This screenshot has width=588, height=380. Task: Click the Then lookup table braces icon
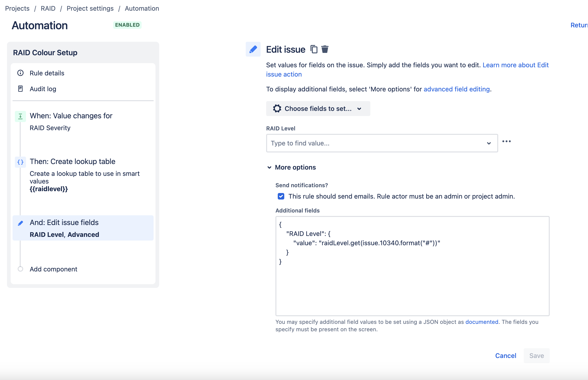click(20, 161)
